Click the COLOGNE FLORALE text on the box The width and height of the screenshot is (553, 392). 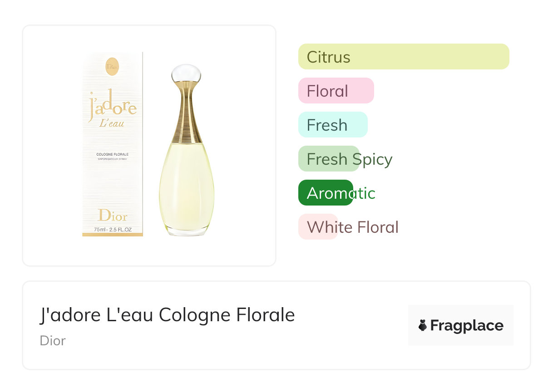click(112, 155)
